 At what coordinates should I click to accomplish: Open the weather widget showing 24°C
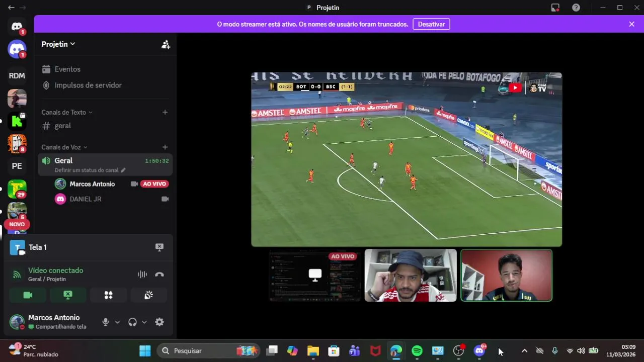tap(33, 350)
